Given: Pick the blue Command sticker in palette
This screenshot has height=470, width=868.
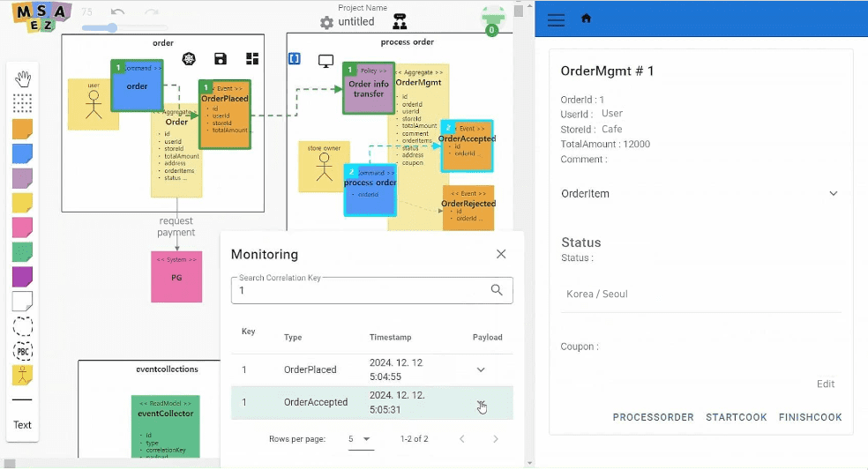Looking at the screenshot, I should click(23, 154).
